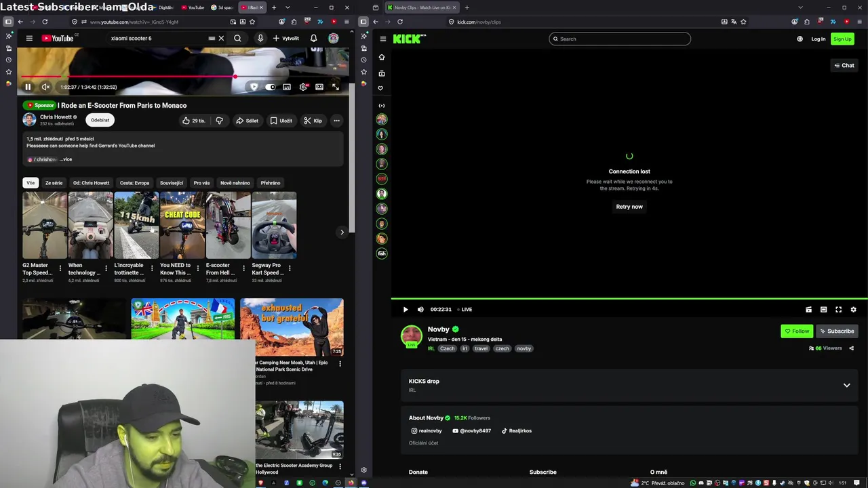This screenshot has height=488, width=868.
Task: Toggle YouTube theater mode icon
Action: [319, 87]
